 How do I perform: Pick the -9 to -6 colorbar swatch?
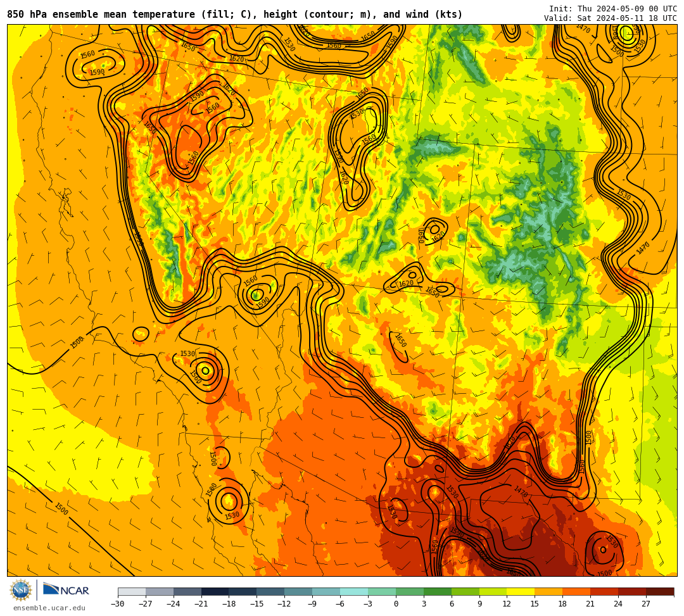click(326, 591)
